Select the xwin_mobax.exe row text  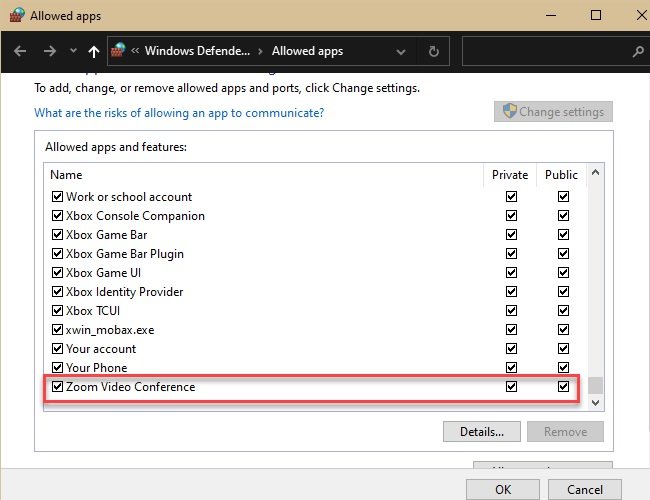click(x=110, y=330)
